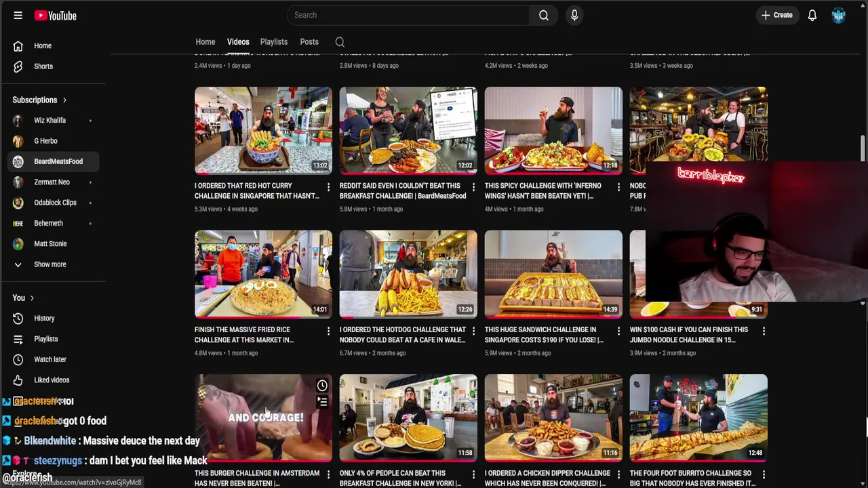Open the hamburger guide menu

click(18, 15)
